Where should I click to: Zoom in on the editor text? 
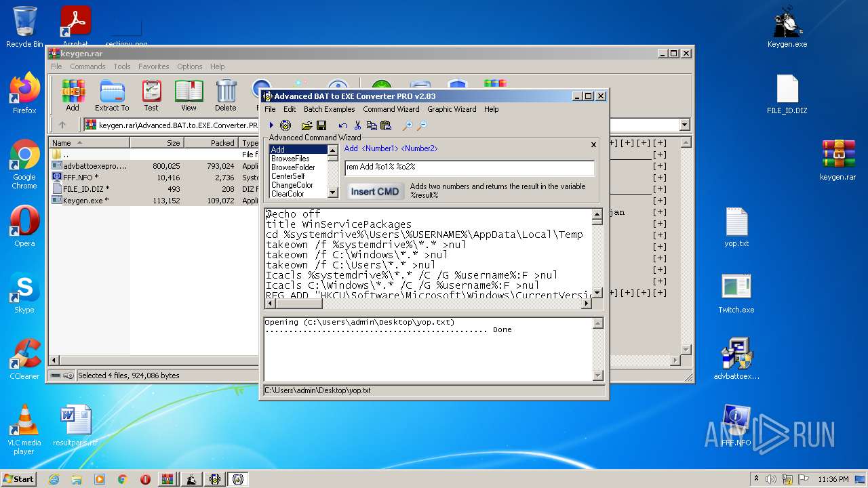coord(408,125)
